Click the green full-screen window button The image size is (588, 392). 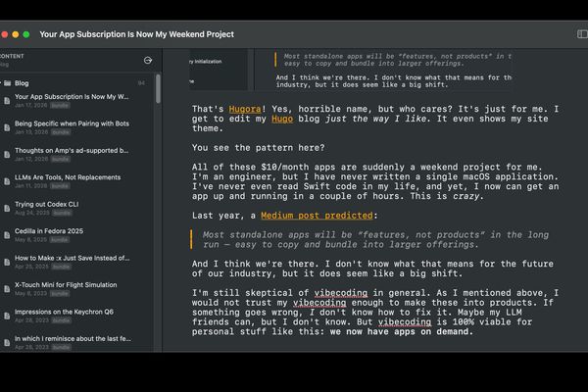pyautogui.click(x=26, y=34)
